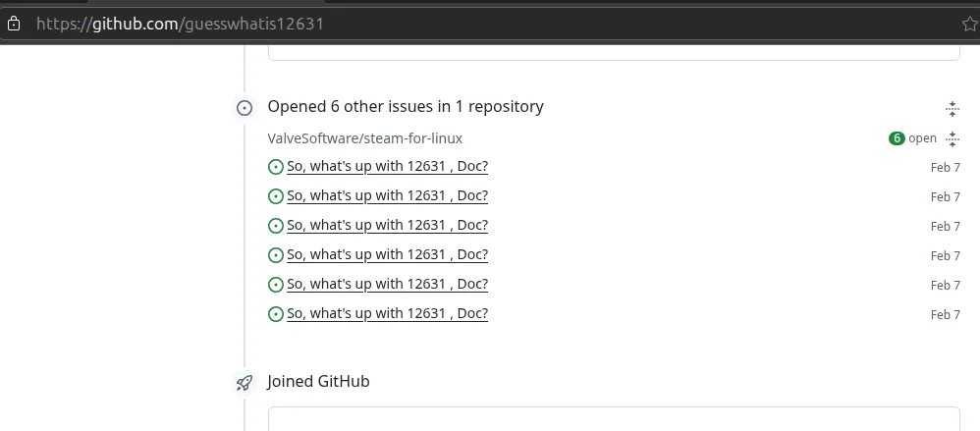980x431 pixels.
Task: Click the lock icon in address bar
Action: click(x=13, y=25)
